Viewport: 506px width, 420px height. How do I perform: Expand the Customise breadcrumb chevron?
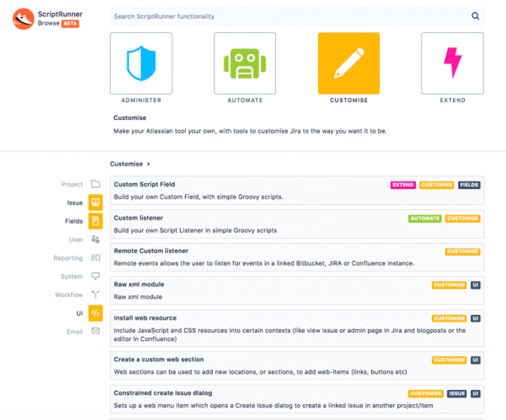tap(148, 164)
